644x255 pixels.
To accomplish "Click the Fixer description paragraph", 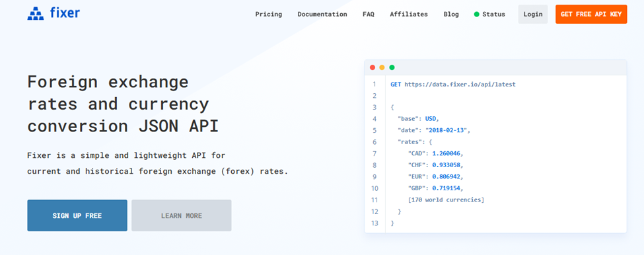I will [x=158, y=163].
